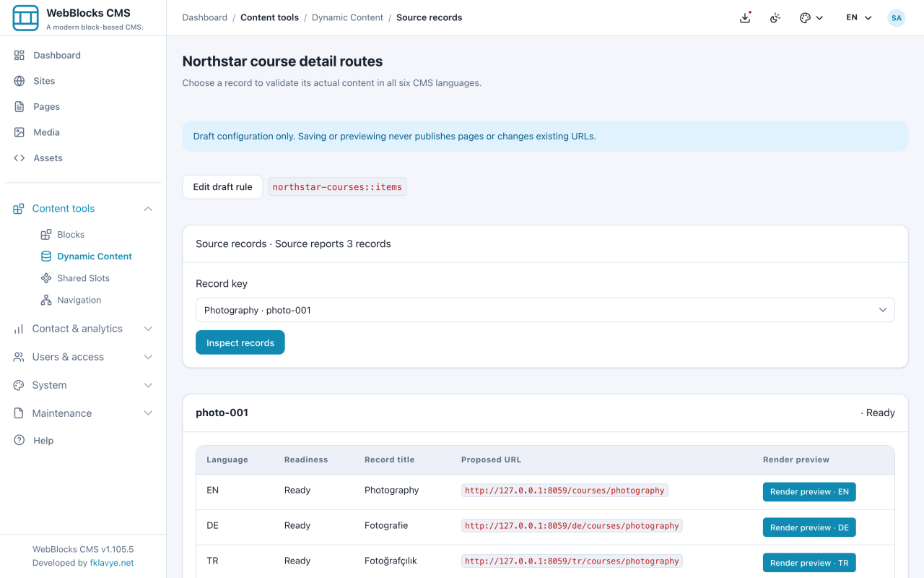Click the download icon in top bar
The width and height of the screenshot is (924, 578).
[x=746, y=17]
